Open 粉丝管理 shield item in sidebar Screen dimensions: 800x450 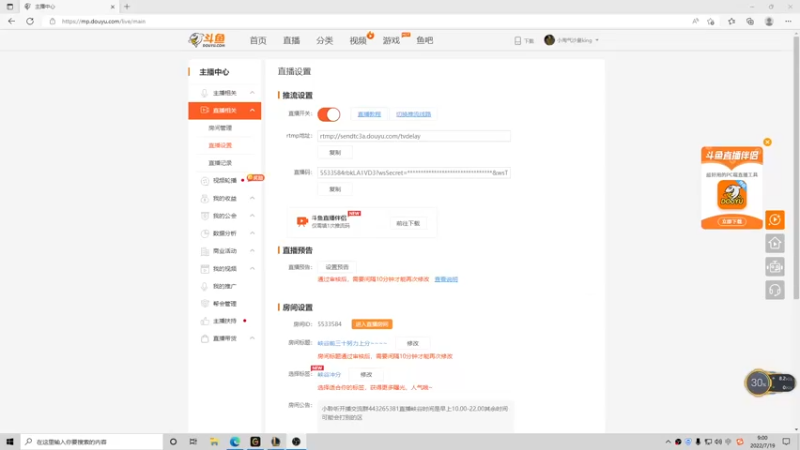tap(224, 304)
